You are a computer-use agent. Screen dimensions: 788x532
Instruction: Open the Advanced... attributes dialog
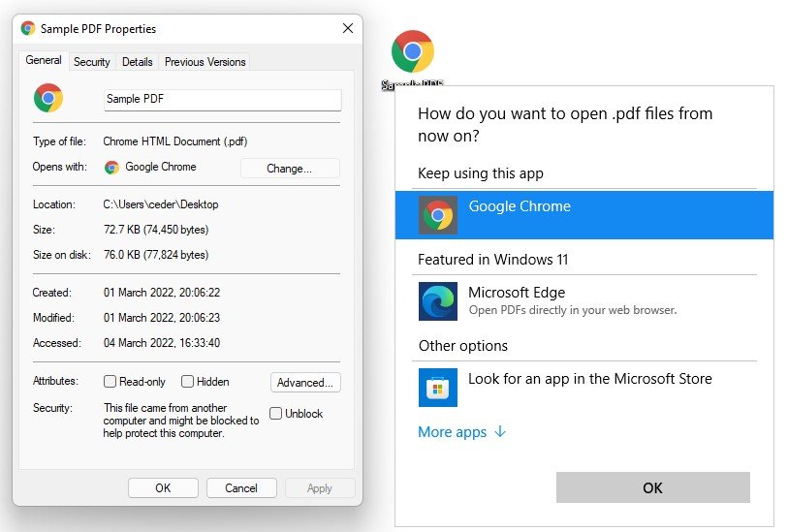[x=305, y=383]
